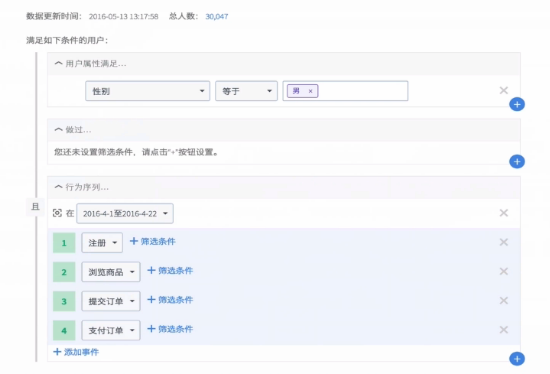The width and height of the screenshot is (550, 374).
Task: Select step number 2 badge
Action: [64, 272]
